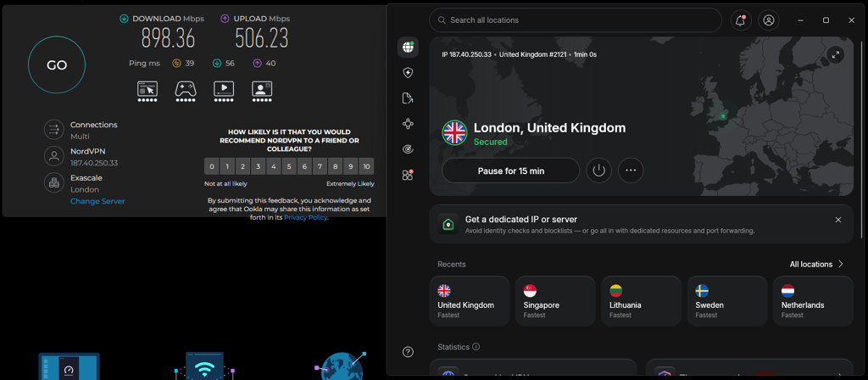Click Pause for 15 min button
The width and height of the screenshot is (868, 380).
pos(510,170)
